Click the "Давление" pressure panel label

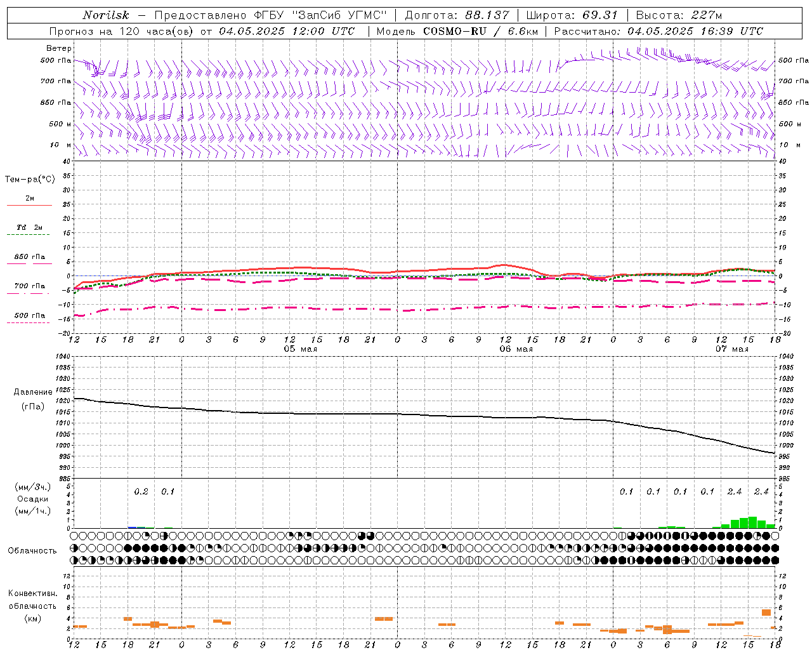click(x=33, y=392)
